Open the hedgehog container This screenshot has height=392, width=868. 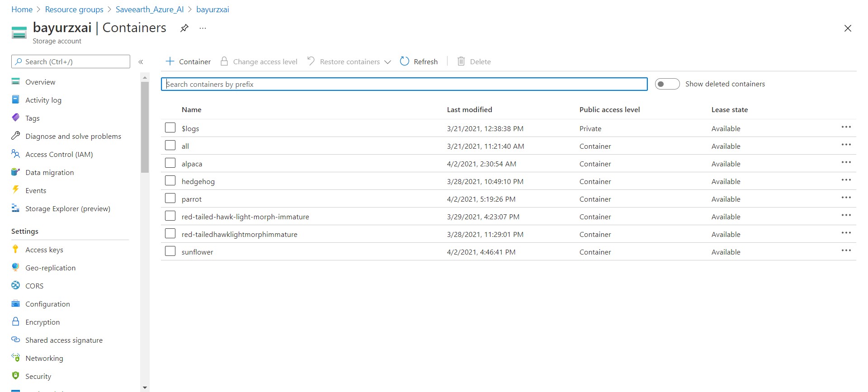click(198, 181)
